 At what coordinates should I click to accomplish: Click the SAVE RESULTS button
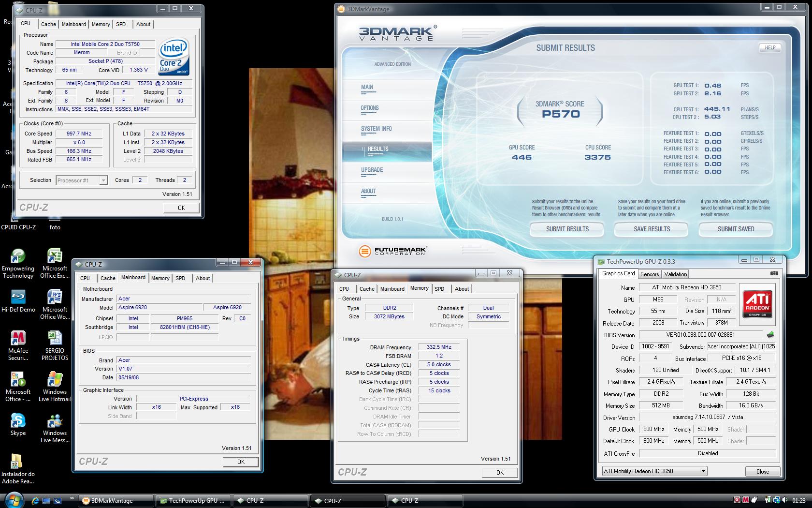[652, 229]
